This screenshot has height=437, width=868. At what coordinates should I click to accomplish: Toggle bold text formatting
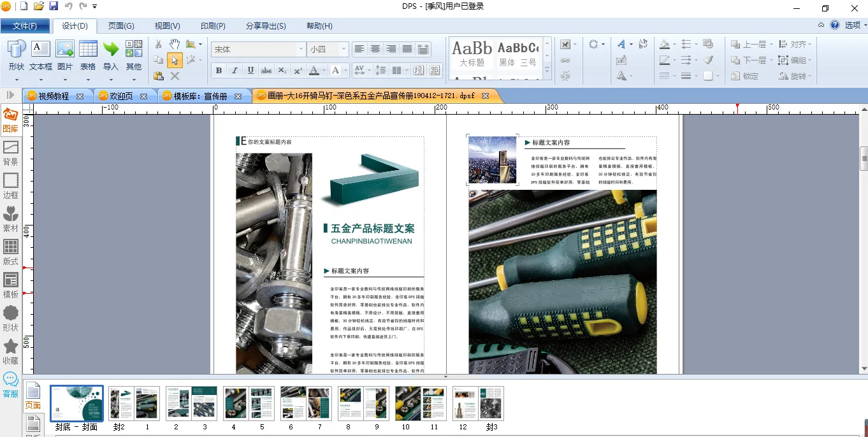point(219,70)
